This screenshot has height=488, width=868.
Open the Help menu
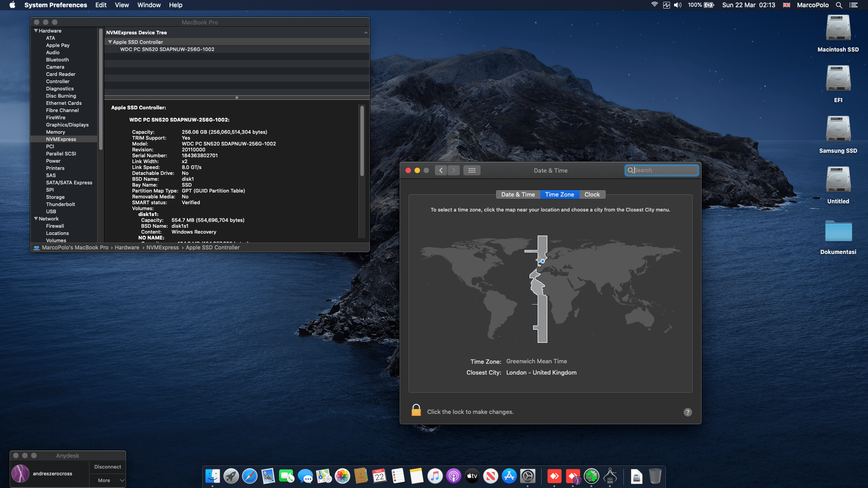coord(176,5)
